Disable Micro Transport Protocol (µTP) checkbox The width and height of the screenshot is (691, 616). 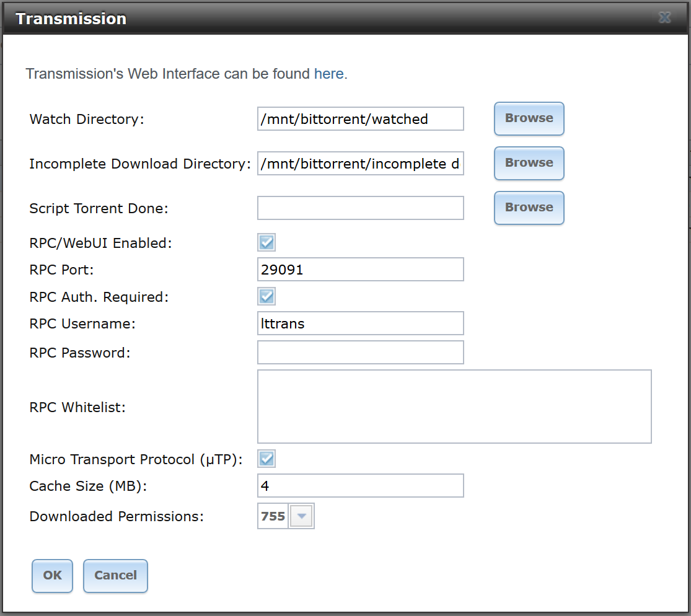(266, 459)
